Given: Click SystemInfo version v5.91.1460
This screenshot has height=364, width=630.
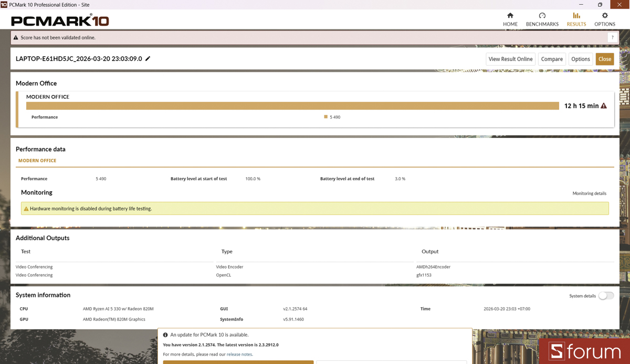Looking at the screenshot, I should tap(293, 319).
